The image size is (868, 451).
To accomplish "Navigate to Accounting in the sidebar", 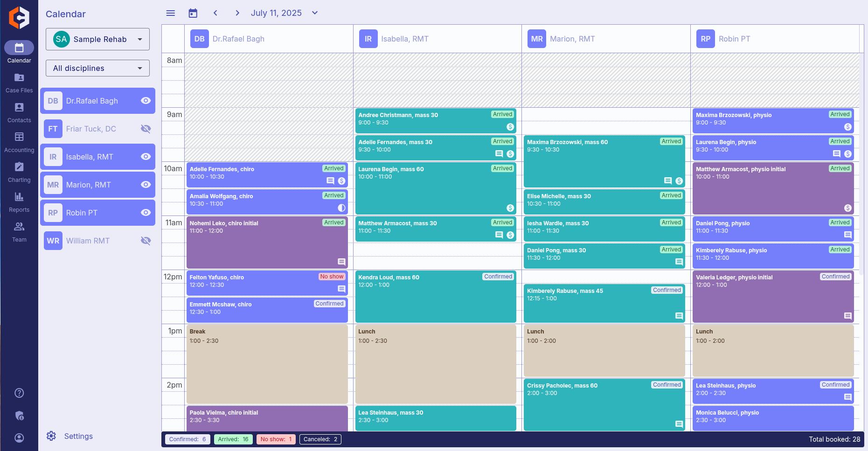I will [19, 142].
